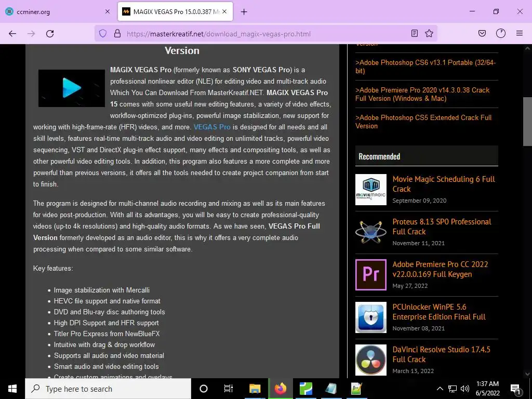Screen dimensions: 532x399
Task: Open the green-blue app taskbar icon
Action: [x=305, y=389]
